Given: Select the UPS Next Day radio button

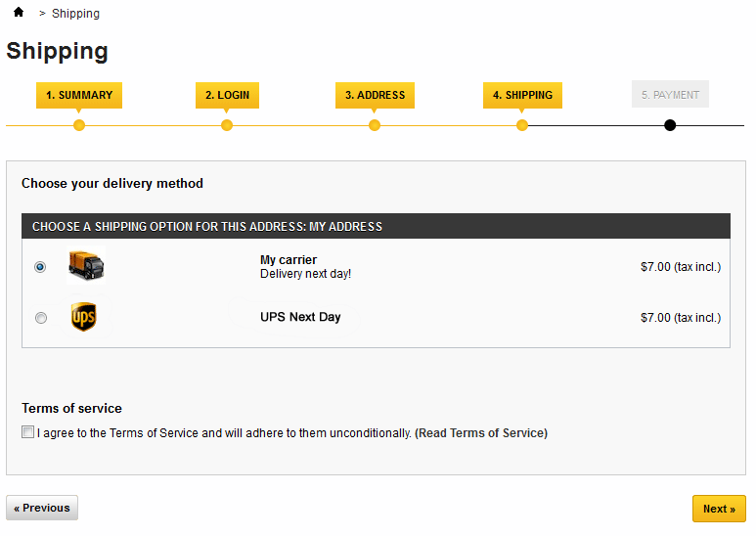Looking at the screenshot, I should click(40, 318).
